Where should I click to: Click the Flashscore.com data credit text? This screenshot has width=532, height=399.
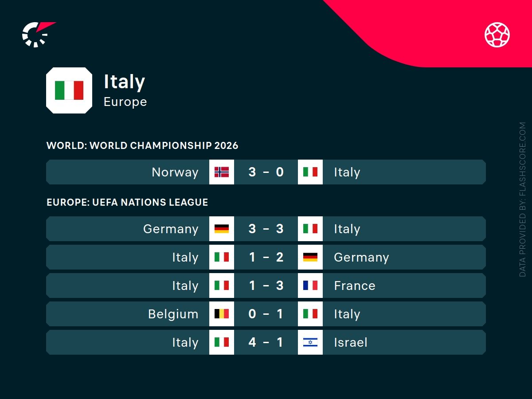pos(523,199)
